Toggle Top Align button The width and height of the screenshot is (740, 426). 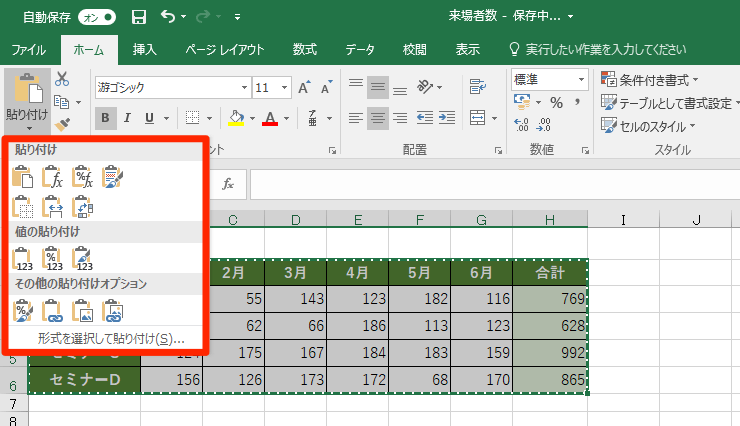click(x=355, y=85)
